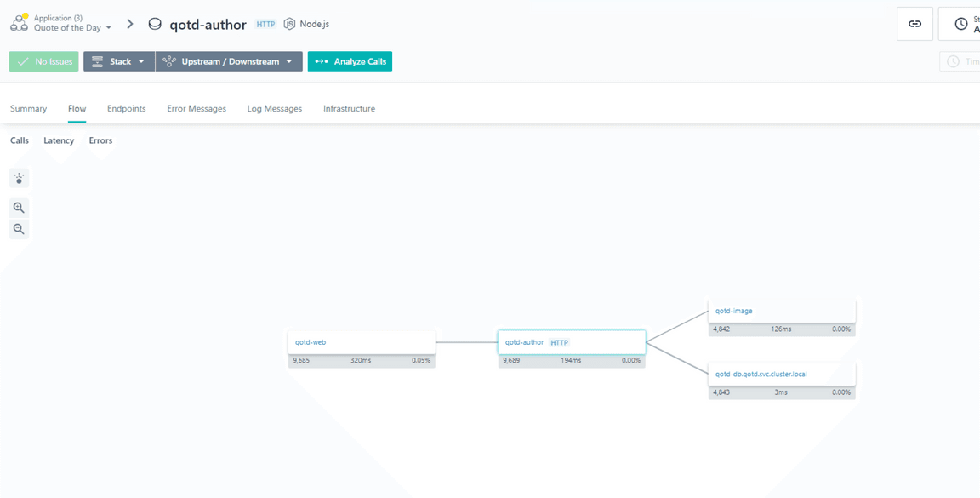Click the flow map animation dots icon
Image resolution: width=980 pixels, height=498 pixels.
click(x=19, y=178)
